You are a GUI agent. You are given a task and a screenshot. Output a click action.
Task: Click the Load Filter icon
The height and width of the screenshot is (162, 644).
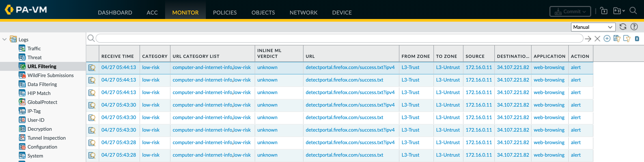click(627, 38)
